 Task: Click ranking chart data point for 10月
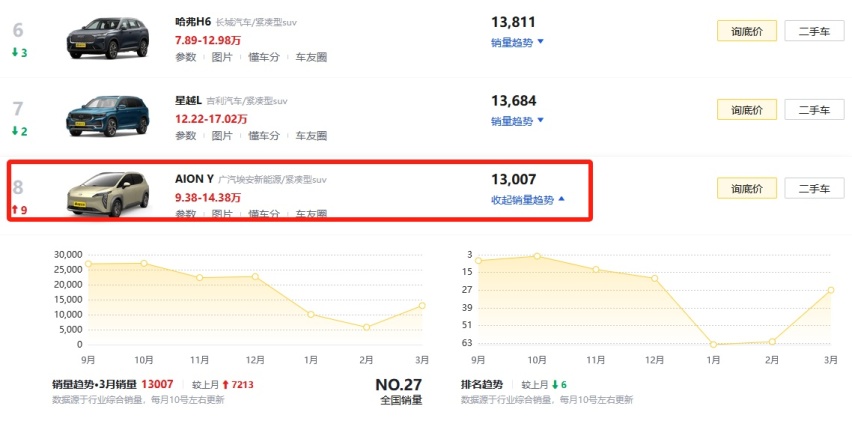click(537, 255)
